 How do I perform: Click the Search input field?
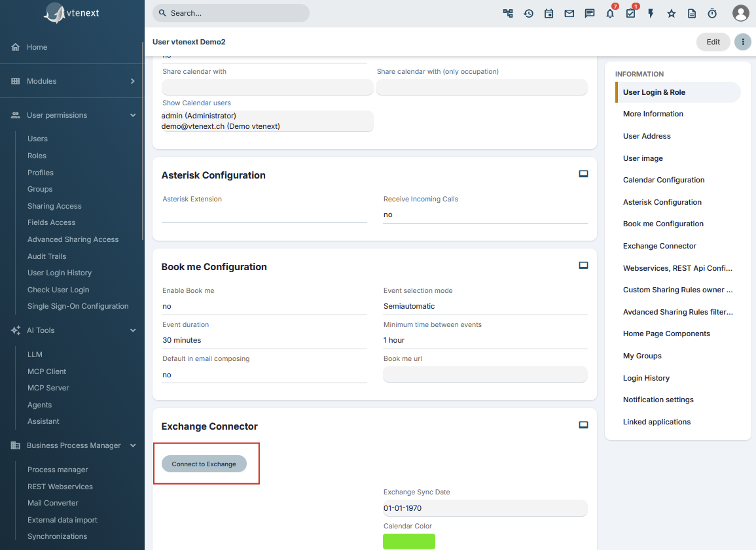231,13
